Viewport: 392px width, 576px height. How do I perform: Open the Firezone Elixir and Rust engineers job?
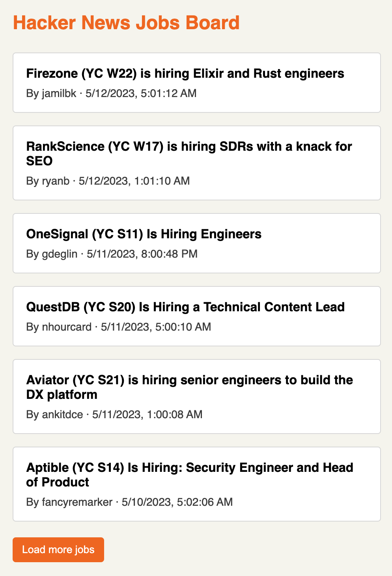185,73
